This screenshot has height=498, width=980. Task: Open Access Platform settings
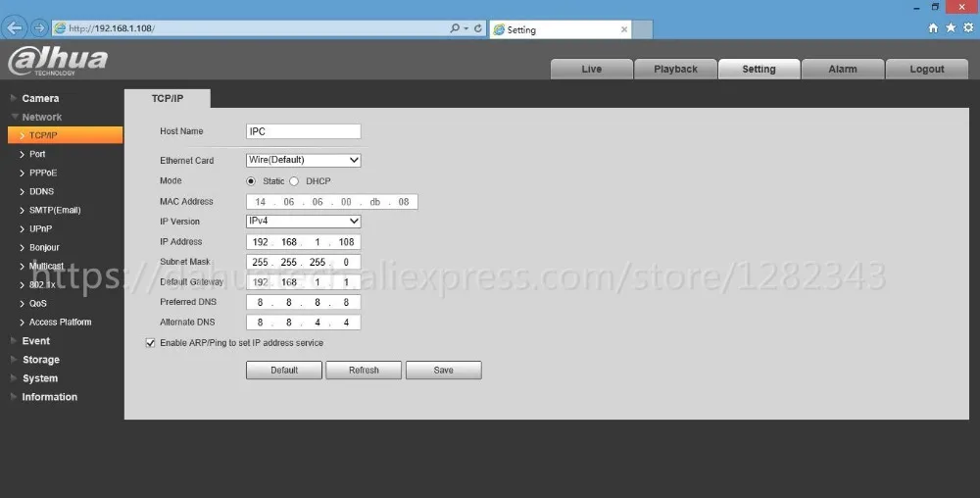pos(60,322)
